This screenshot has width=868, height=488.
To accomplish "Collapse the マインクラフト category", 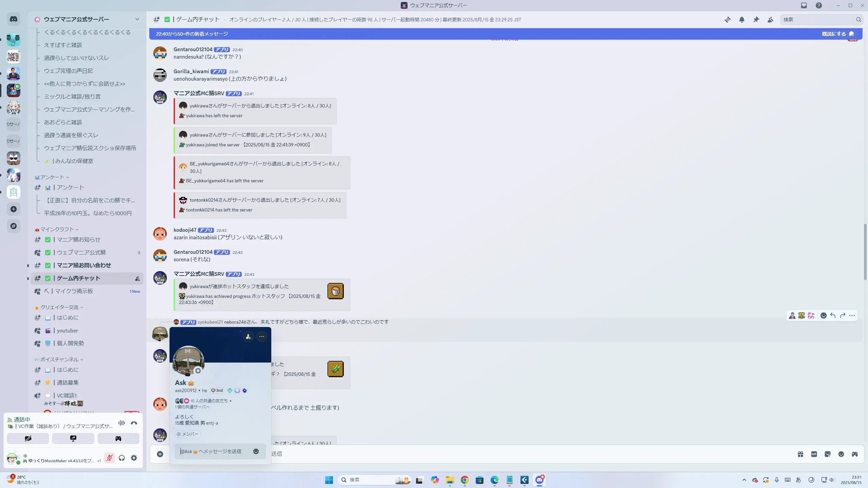I will pos(57,229).
